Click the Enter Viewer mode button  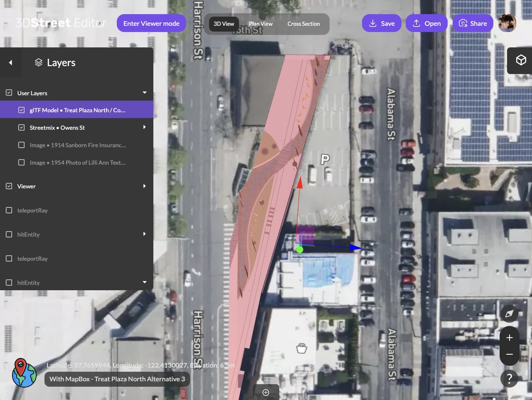[x=151, y=23]
